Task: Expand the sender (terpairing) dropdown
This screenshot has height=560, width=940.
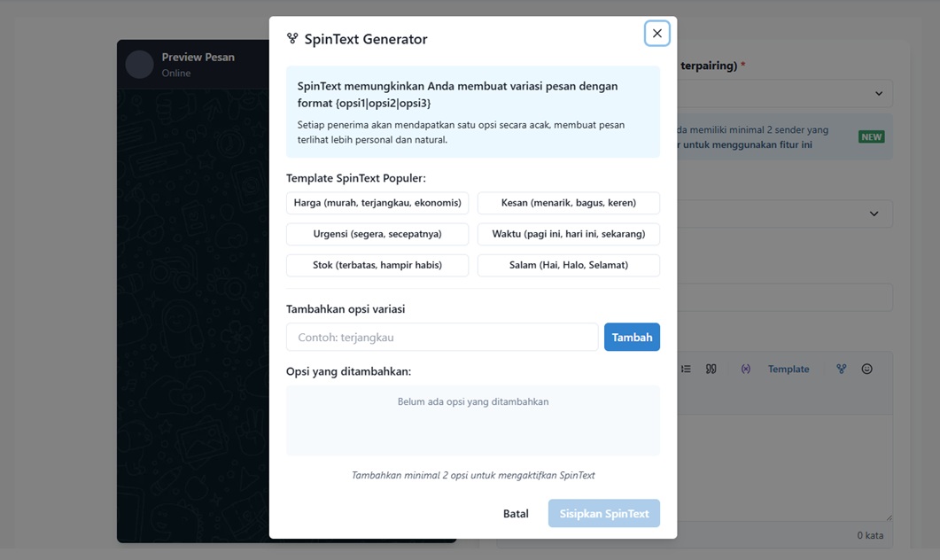Action: [878, 93]
